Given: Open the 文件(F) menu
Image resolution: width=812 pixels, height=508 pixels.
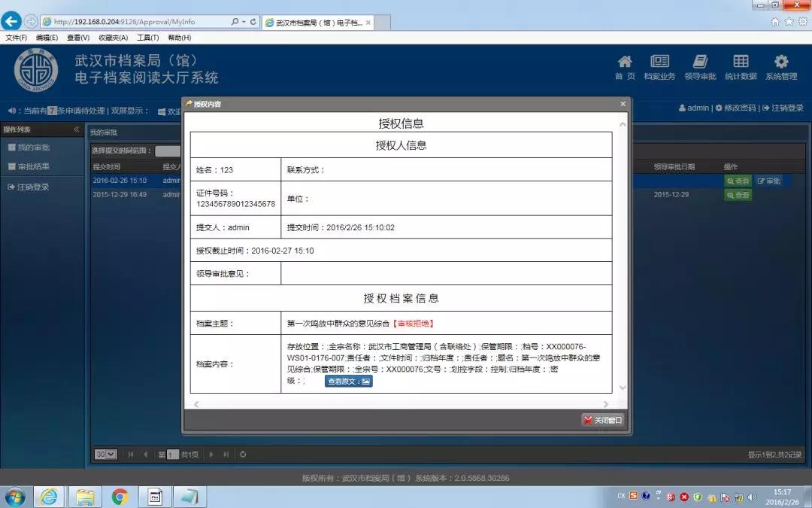Looking at the screenshot, I should tap(17, 38).
